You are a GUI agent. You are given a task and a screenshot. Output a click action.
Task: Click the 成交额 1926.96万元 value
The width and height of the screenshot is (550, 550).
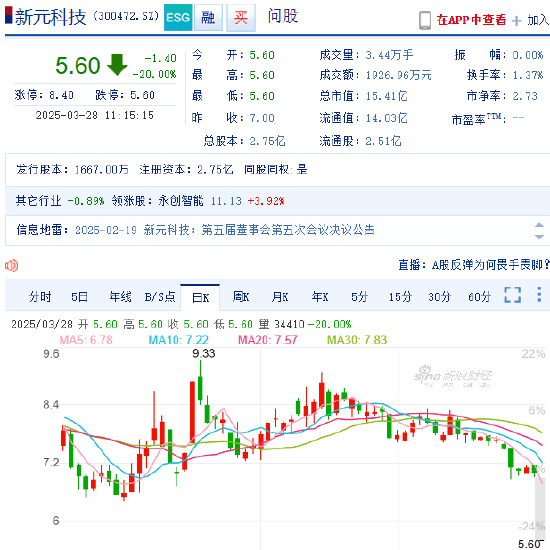pyautogui.click(x=398, y=75)
